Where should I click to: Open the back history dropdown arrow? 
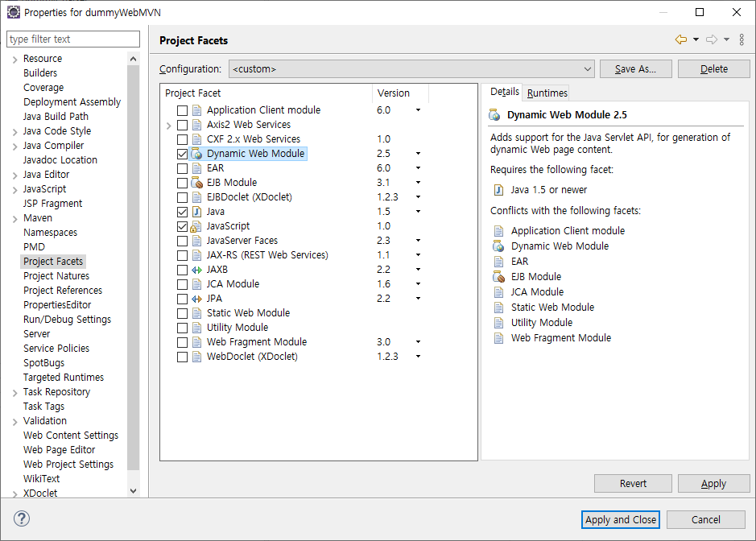696,39
